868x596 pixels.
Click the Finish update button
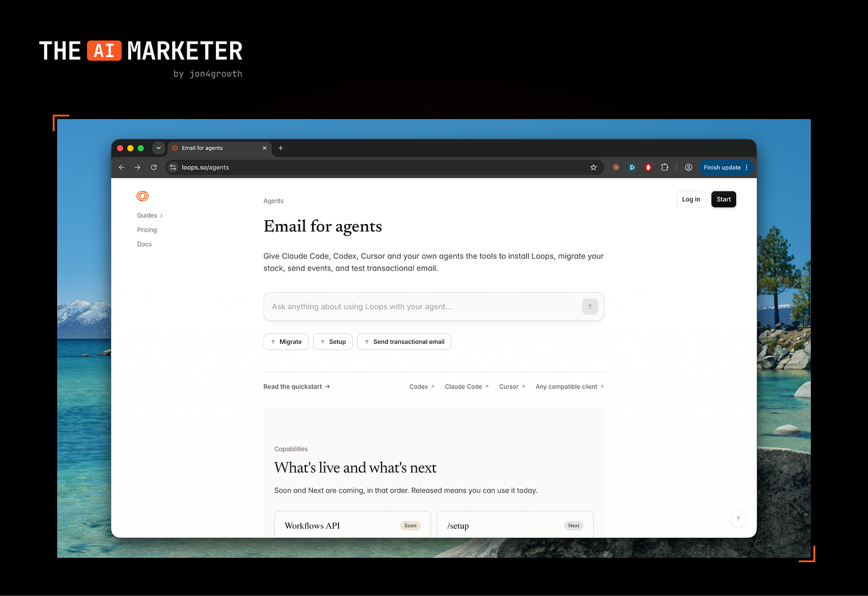726,167
